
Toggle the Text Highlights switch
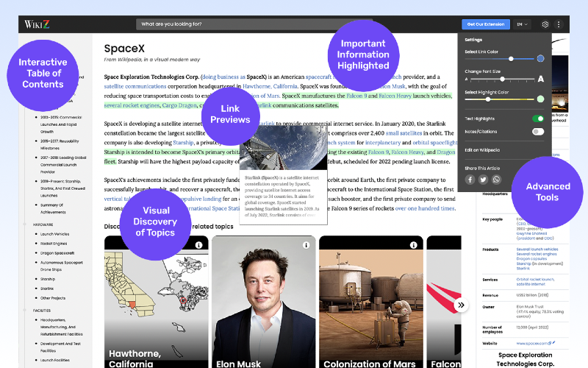[x=538, y=118]
